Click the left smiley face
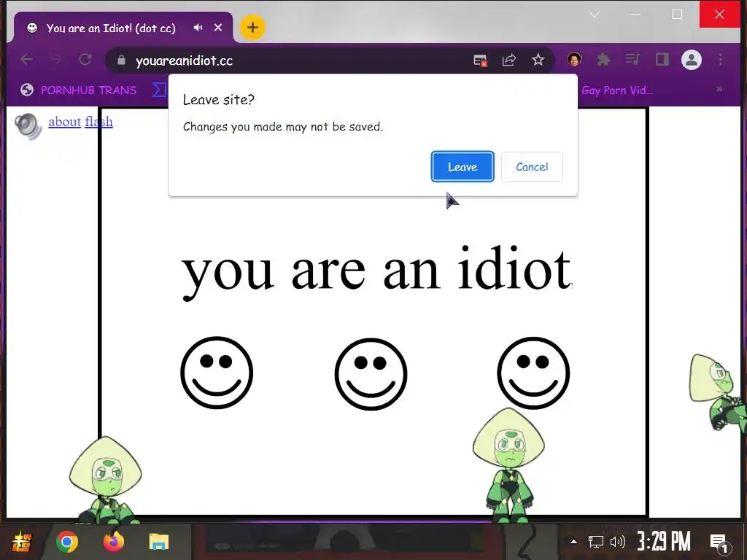This screenshot has width=747, height=560. coord(217,373)
